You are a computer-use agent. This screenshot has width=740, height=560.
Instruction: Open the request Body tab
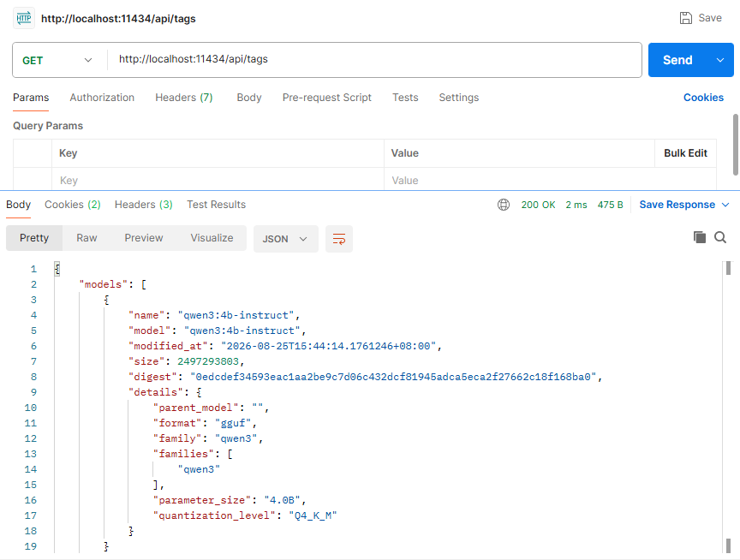tap(249, 98)
